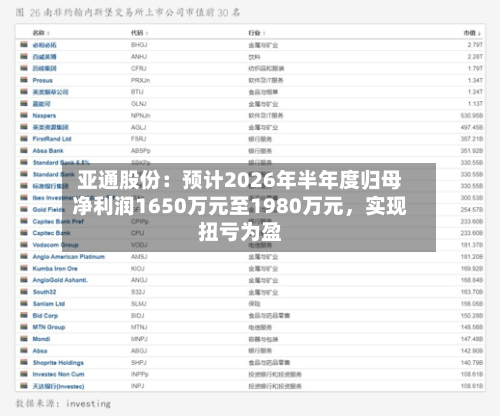Open the Naspers company link
The image size is (500, 416).
44,116
